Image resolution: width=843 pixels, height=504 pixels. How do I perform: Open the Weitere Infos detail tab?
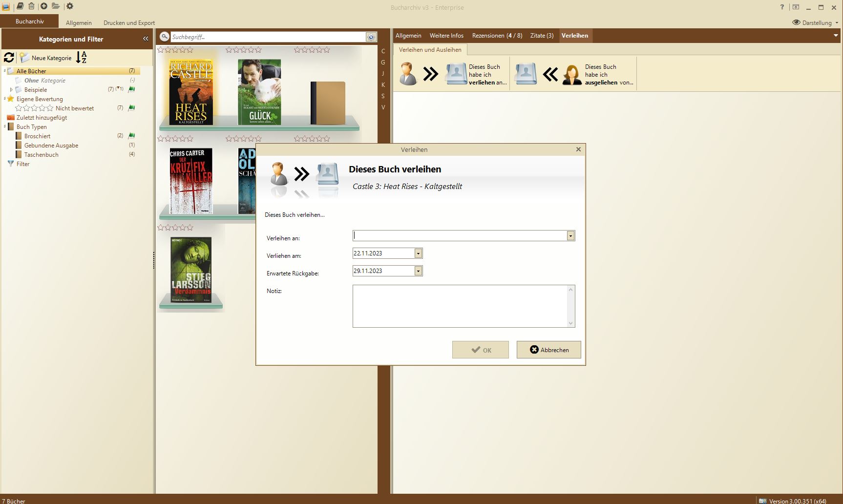coord(446,36)
